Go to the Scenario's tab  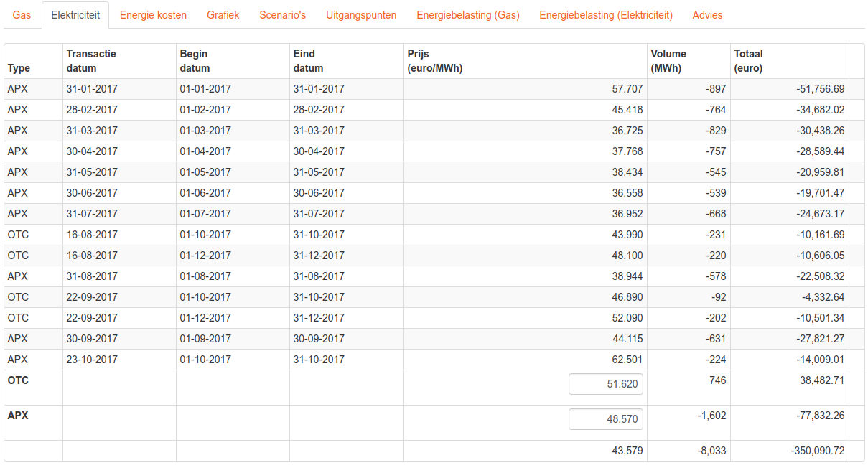pyautogui.click(x=282, y=15)
